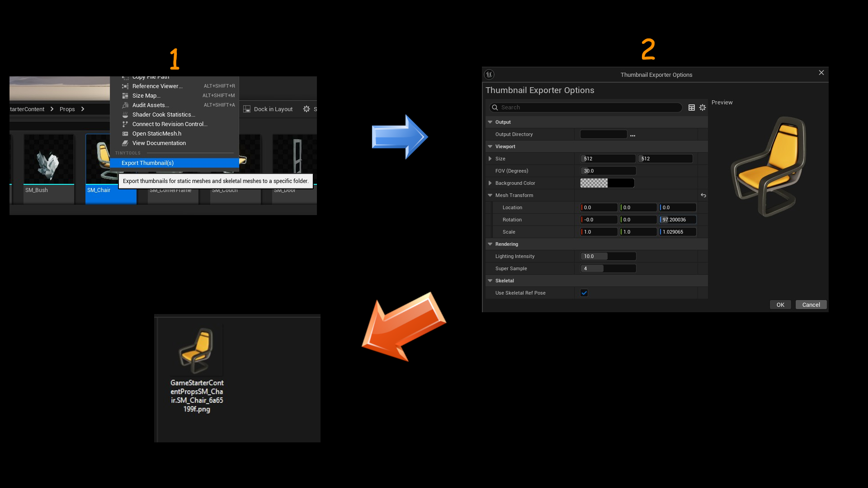Click the Super Sample value field
The height and width of the screenshot is (488, 868).
608,269
